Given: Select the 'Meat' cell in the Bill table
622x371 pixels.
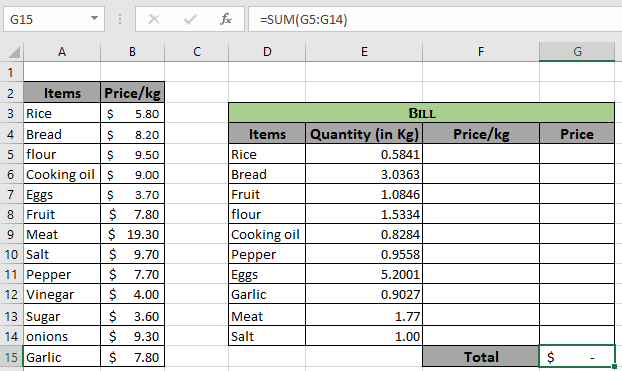Looking at the screenshot, I should (x=267, y=316).
